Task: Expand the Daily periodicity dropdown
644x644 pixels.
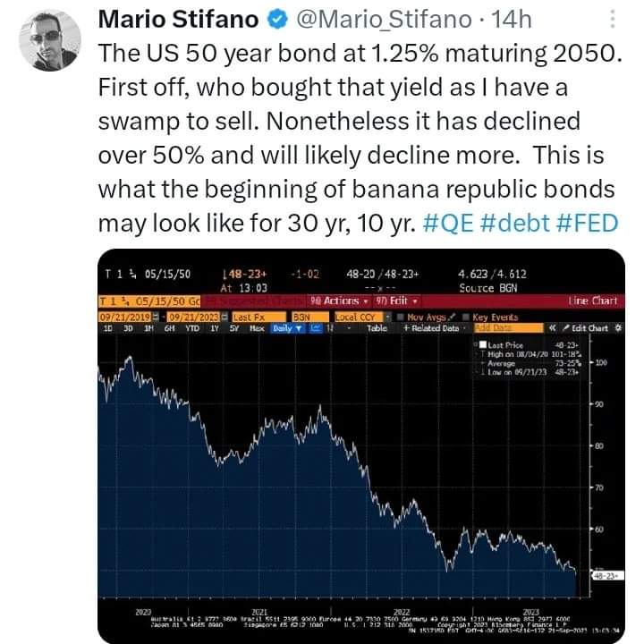Action: tap(287, 328)
